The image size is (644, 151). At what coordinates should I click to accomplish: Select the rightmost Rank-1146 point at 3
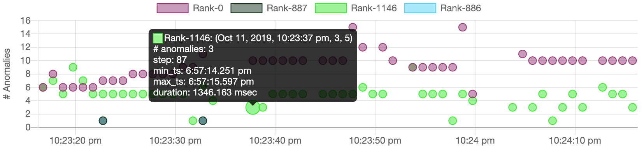633,108
